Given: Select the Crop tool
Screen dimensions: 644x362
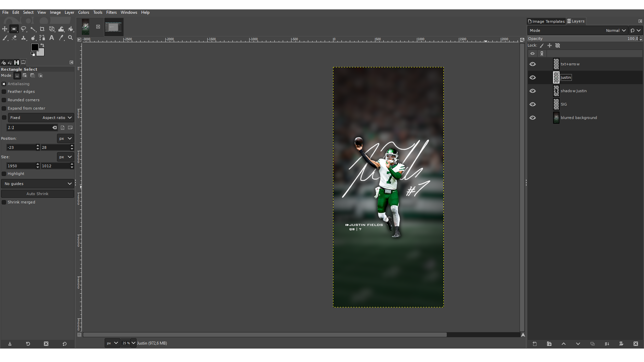Looking at the screenshot, I should [42, 29].
